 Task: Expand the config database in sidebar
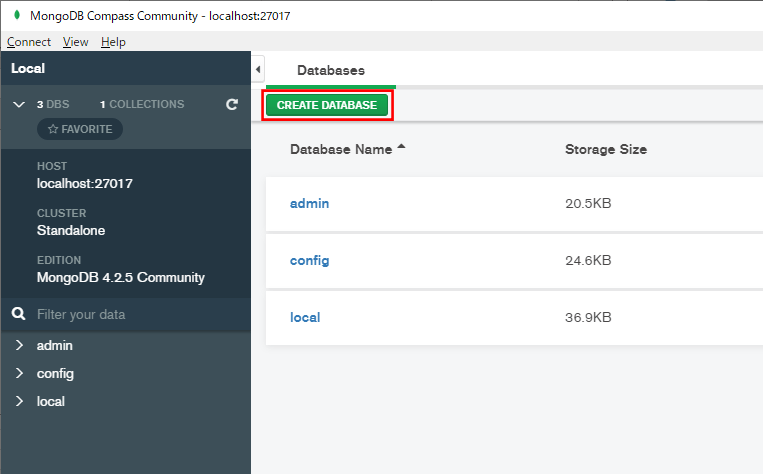click(19, 373)
